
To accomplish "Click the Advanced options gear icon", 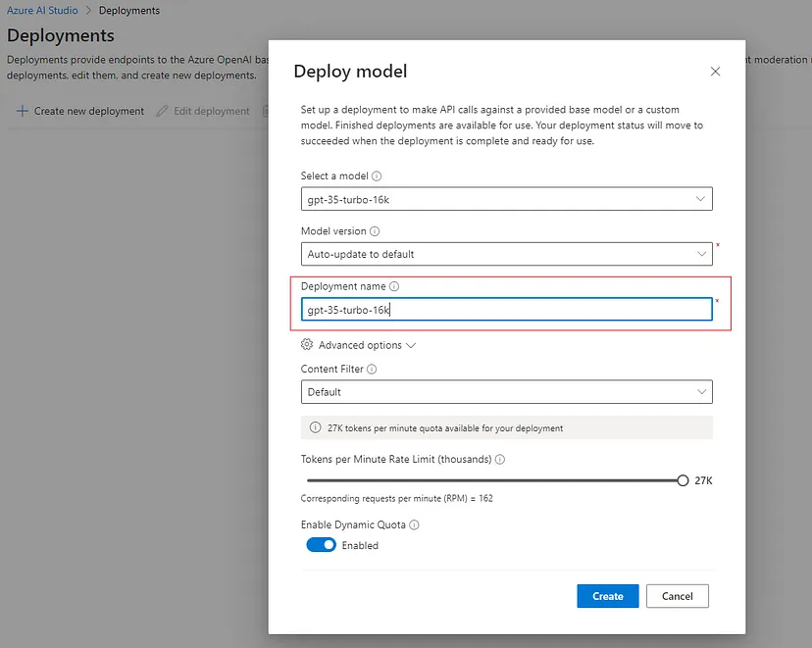I will (307, 344).
